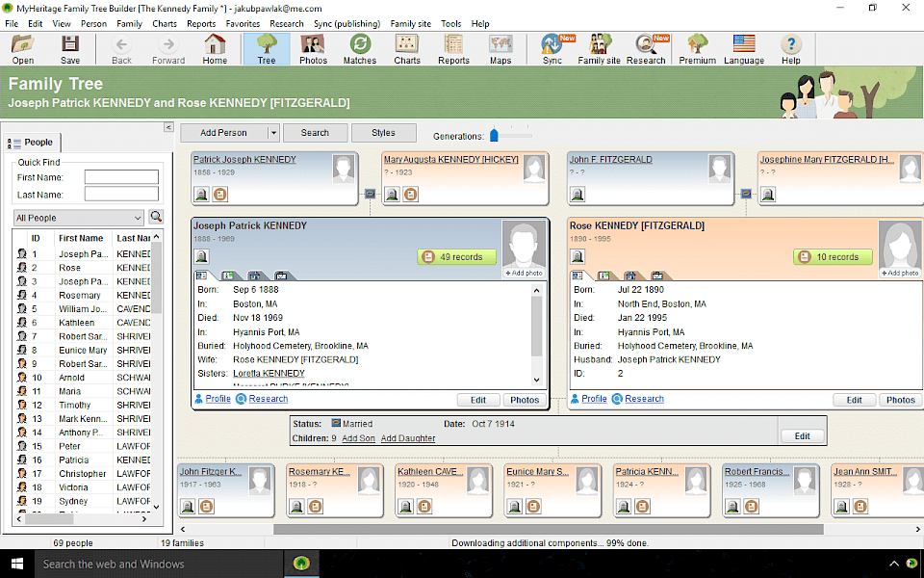Click the magnifier icon beside All People

tap(156, 217)
